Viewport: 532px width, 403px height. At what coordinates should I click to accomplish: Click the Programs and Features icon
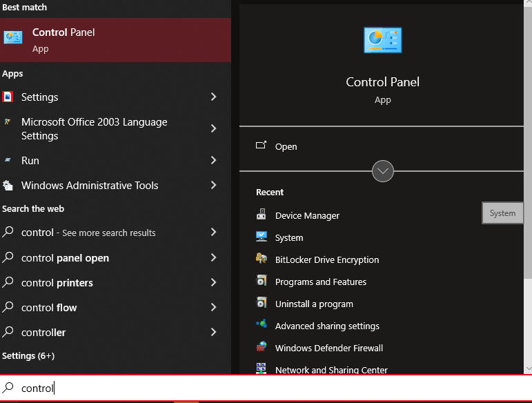coord(262,281)
